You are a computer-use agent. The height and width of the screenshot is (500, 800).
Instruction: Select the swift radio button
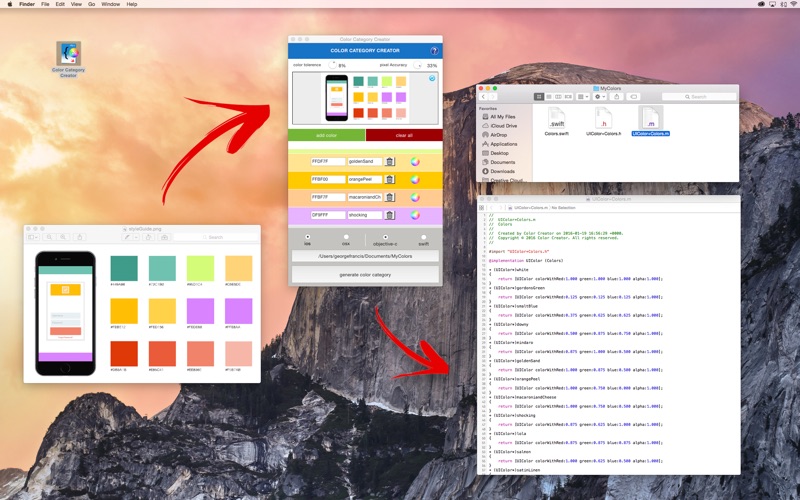pyautogui.click(x=423, y=237)
